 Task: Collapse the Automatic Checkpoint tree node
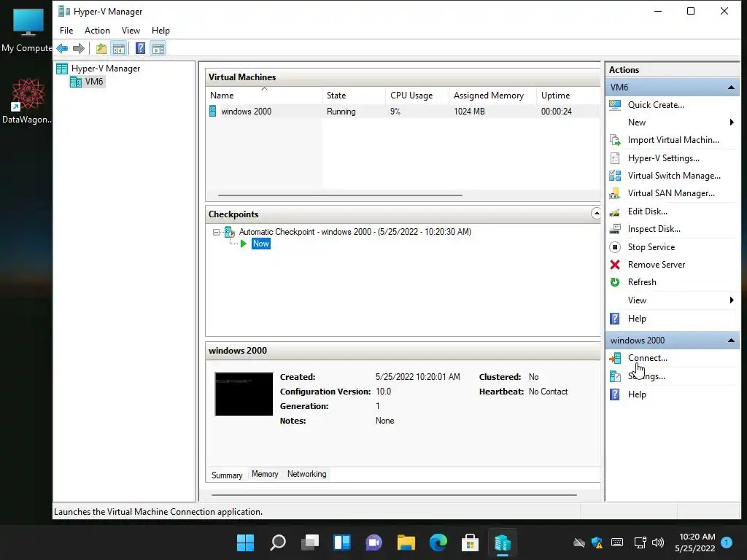click(216, 233)
